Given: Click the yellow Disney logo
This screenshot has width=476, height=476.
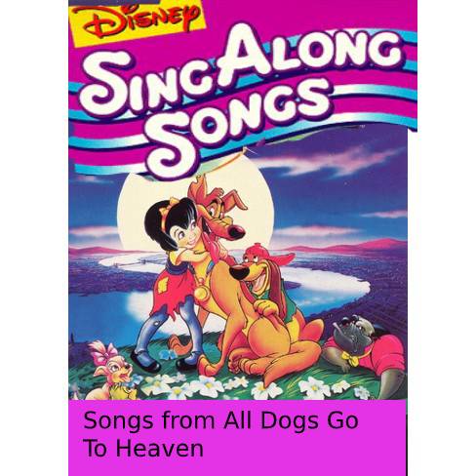Looking at the screenshot, I should coord(139,20).
